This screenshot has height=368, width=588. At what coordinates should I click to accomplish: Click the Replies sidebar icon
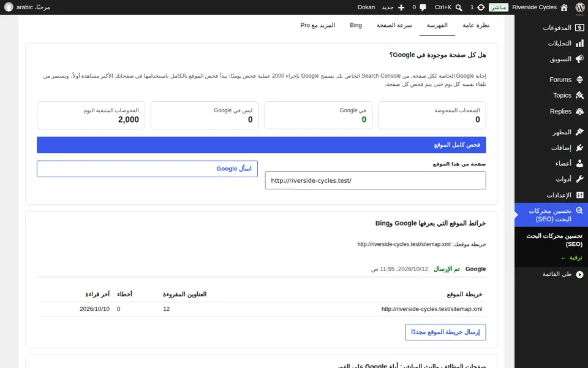click(580, 111)
